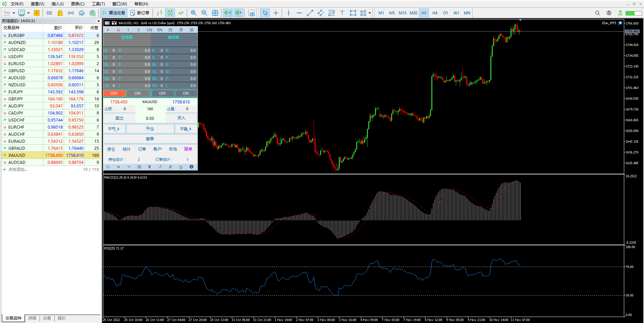Edit the 止损 stop loss value

click(x=125, y=109)
